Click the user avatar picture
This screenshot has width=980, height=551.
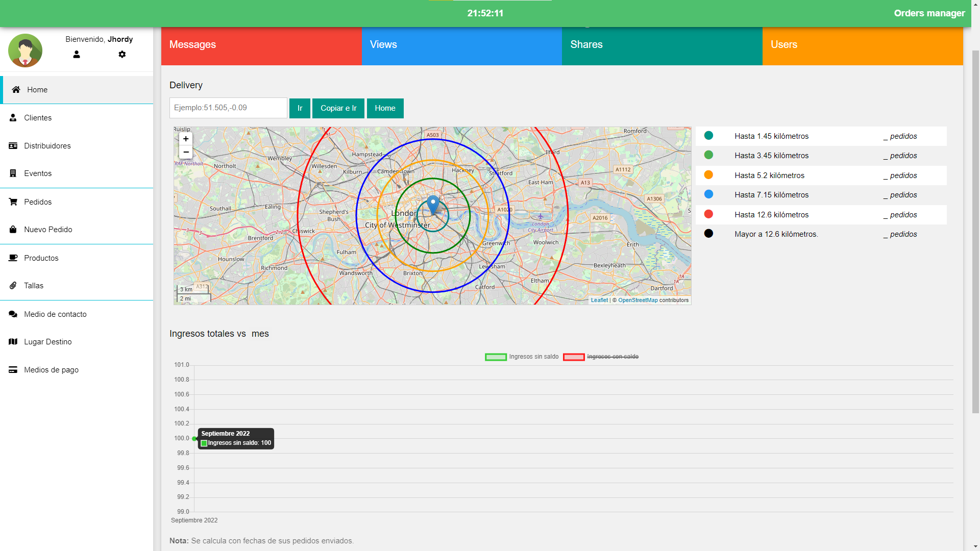pos(25,51)
